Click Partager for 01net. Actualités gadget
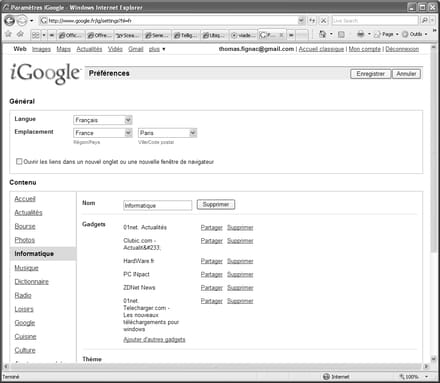The height and width of the screenshot is (383, 440). click(212, 228)
